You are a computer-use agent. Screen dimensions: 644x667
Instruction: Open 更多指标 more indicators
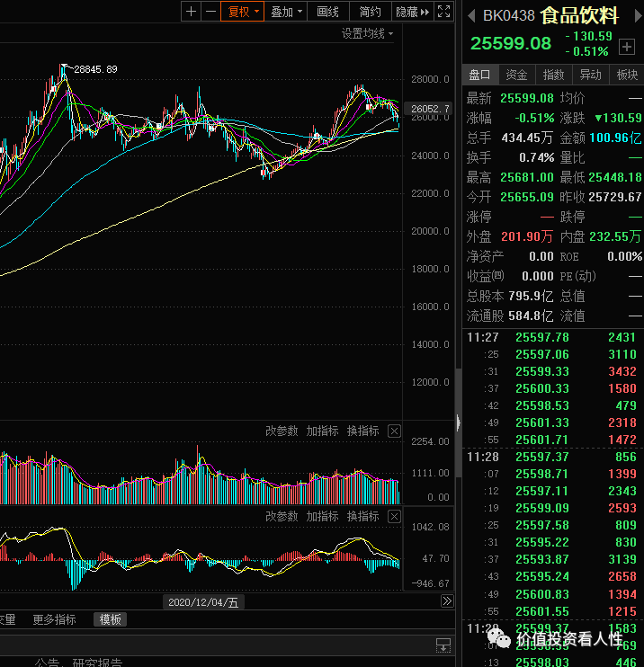pyautogui.click(x=55, y=619)
